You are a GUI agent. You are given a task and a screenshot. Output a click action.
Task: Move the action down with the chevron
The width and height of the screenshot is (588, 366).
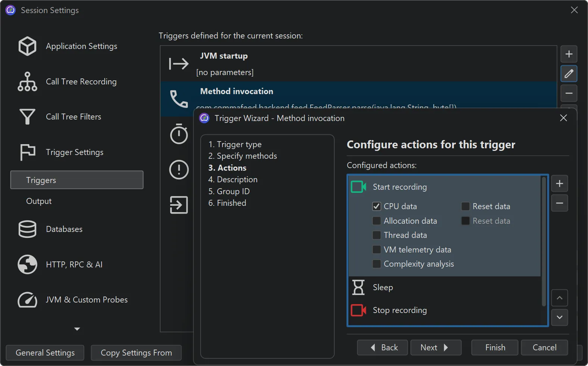[559, 317]
